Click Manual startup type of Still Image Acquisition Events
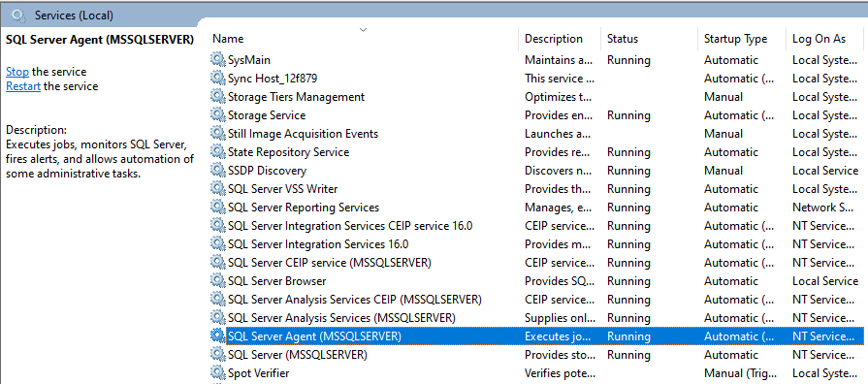Viewport: 868px width, 384px height. (723, 134)
